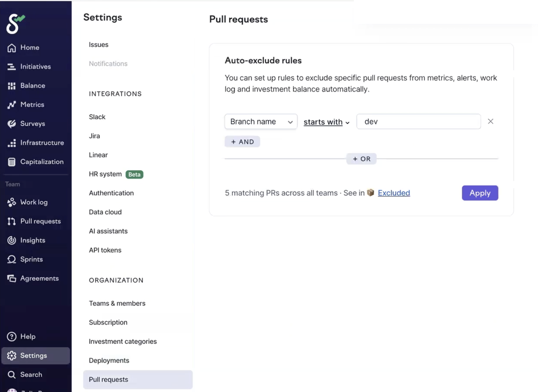Click the Swarmia logo icon

[15, 24]
